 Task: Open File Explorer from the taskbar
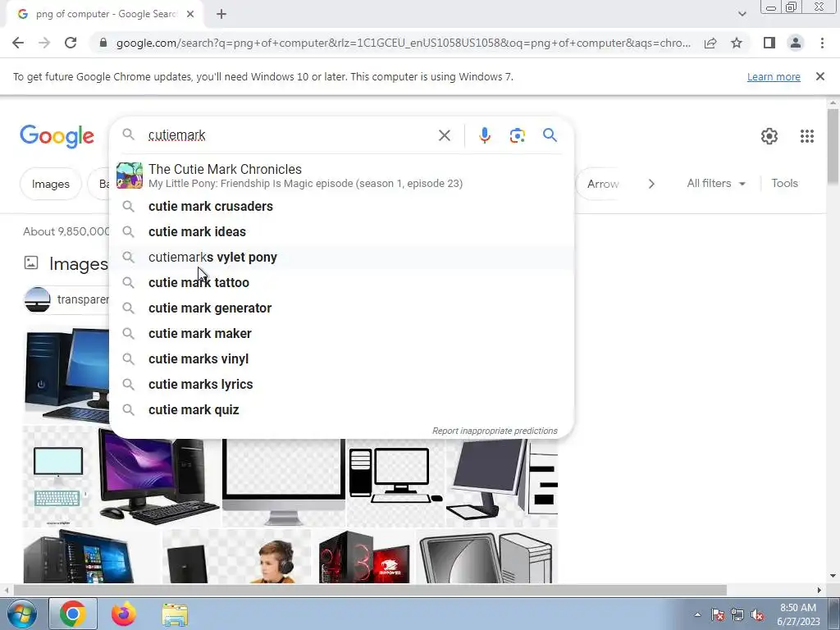tap(175, 614)
